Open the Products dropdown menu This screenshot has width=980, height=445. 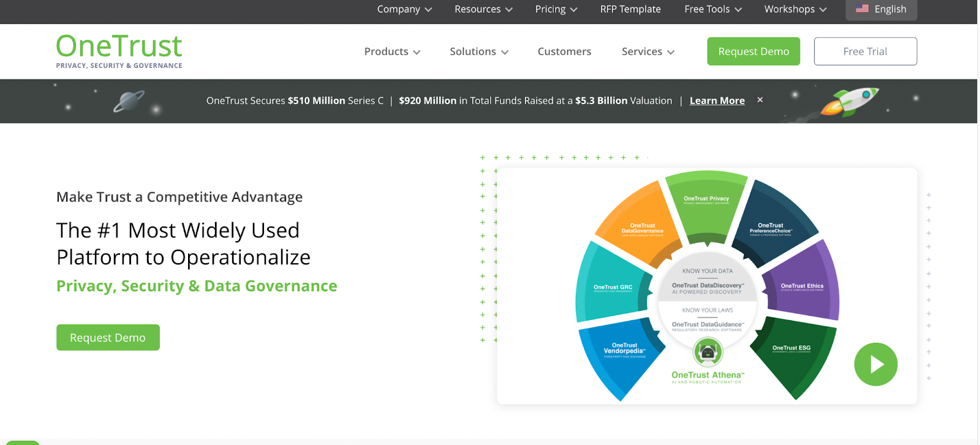(x=392, y=51)
